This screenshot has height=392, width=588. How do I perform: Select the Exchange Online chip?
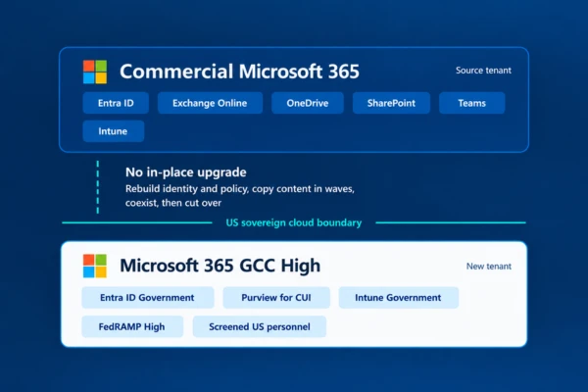point(210,103)
